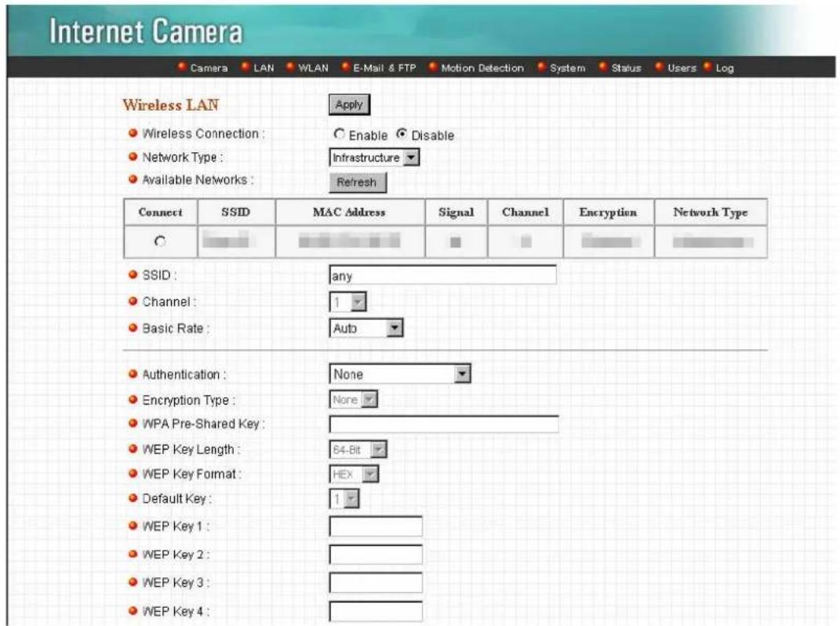Image resolution: width=840 pixels, height=626 pixels.
Task: Open the Channel dropdown
Action: pyautogui.click(x=347, y=302)
